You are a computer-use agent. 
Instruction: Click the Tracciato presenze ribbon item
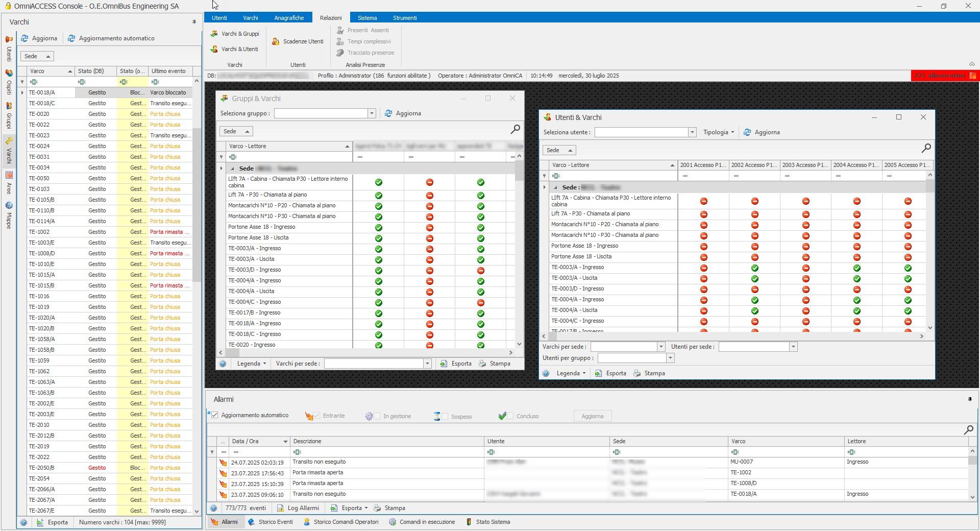pyautogui.click(x=365, y=53)
